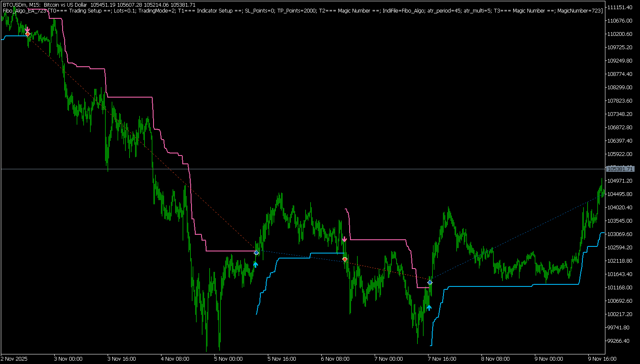Select the red sell trade marker near 6 Nov 08:00

[x=345, y=259]
